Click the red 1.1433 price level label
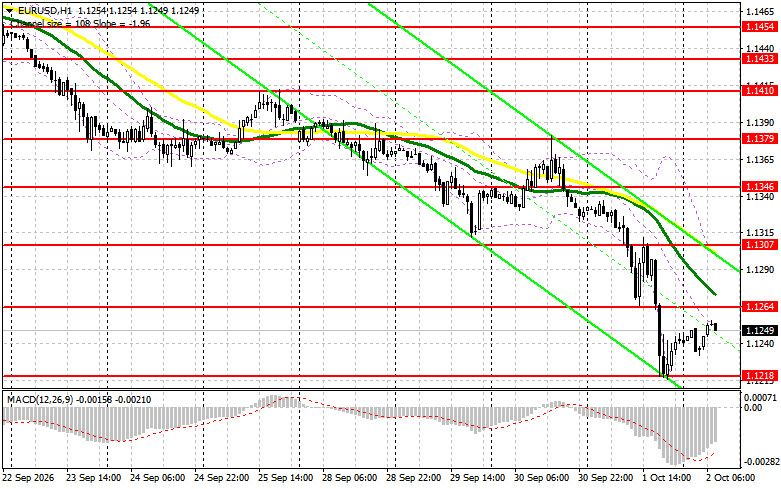781x489 pixels. coord(759,59)
